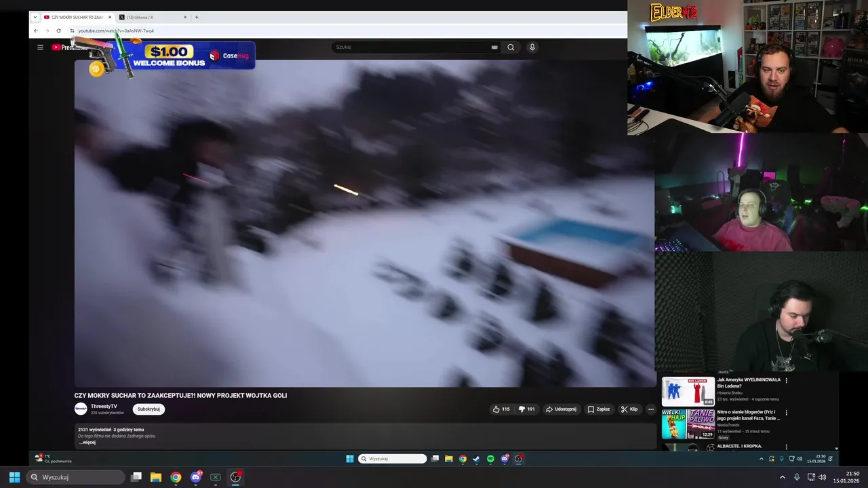
Task: Open the Bin Laden recommended video thumbnail
Action: coord(688,391)
